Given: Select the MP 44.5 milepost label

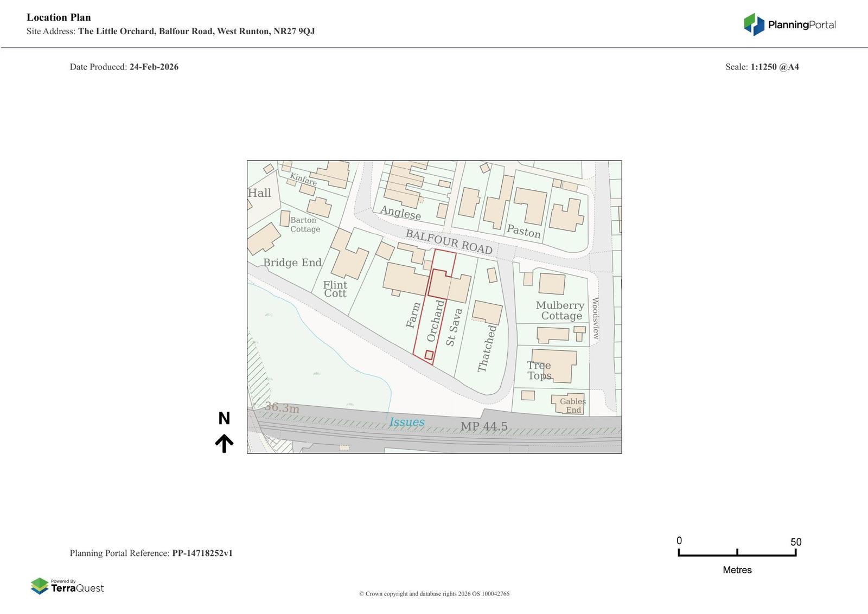Looking at the screenshot, I should click(x=484, y=427).
